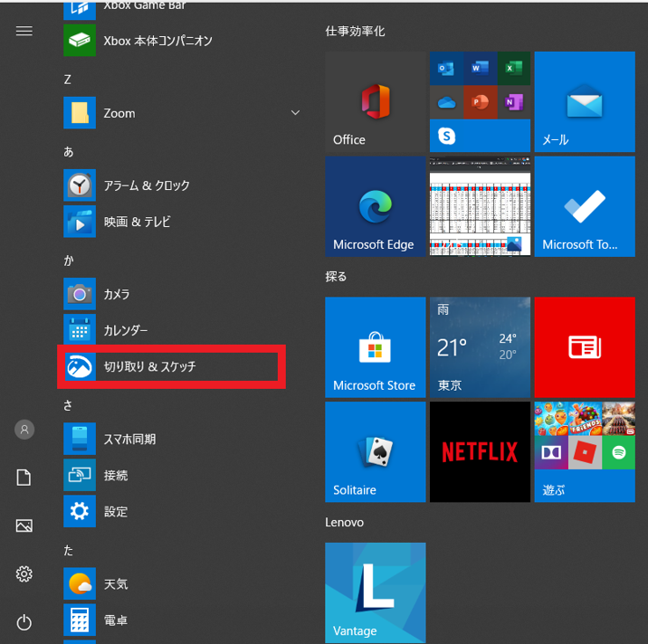Open OneNote in the Office apps tile
The width and height of the screenshot is (648, 644).
coord(514,102)
